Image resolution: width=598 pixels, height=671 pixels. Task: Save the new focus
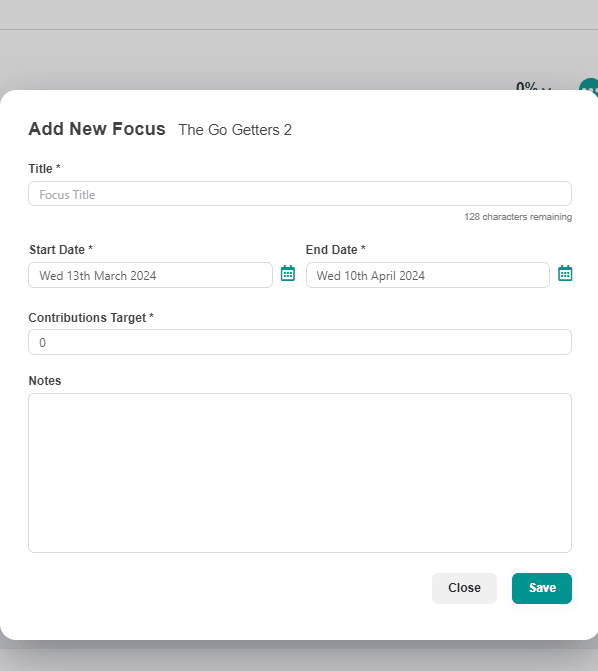point(541,588)
